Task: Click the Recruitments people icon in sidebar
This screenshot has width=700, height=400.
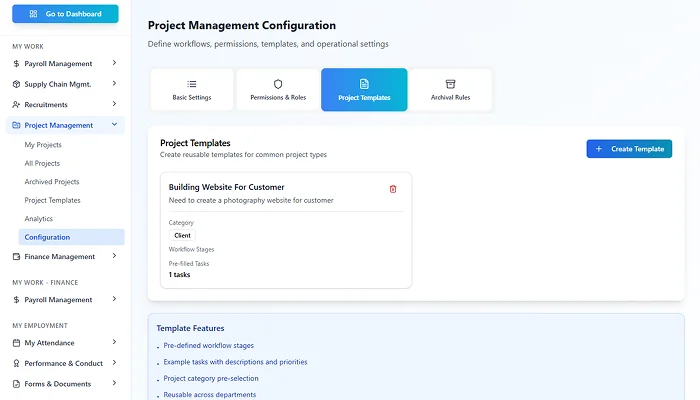Action: point(16,104)
